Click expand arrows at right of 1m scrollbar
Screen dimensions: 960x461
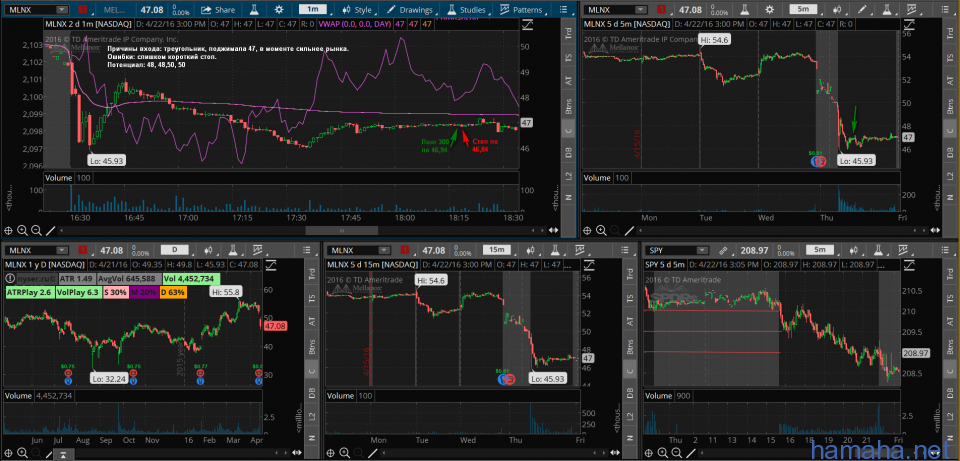point(553,230)
